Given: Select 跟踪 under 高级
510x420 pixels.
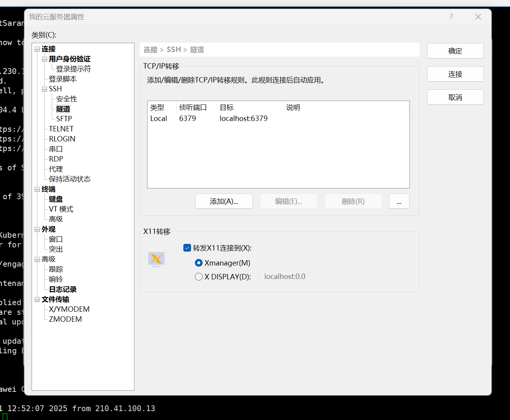Looking at the screenshot, I should point(56,269).
